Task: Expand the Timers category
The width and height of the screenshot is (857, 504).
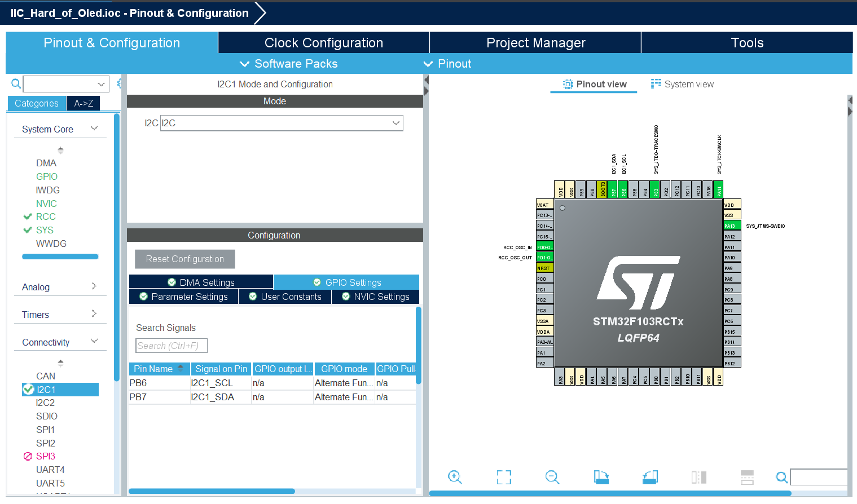Action: [x=94, y=314]
